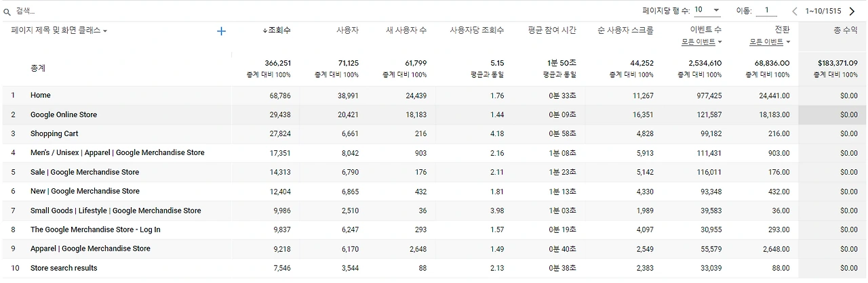868x283 pixels.
Task: Select New | Google Merchandise Store row
Action: pyautogui.click(x=85, y=191)
